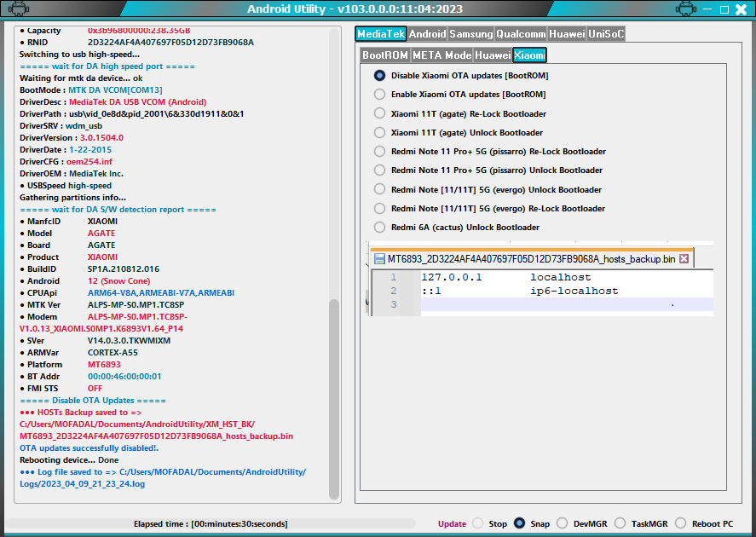Click the '127.0.0.1 localhost' line in the editor

(505, 277)
